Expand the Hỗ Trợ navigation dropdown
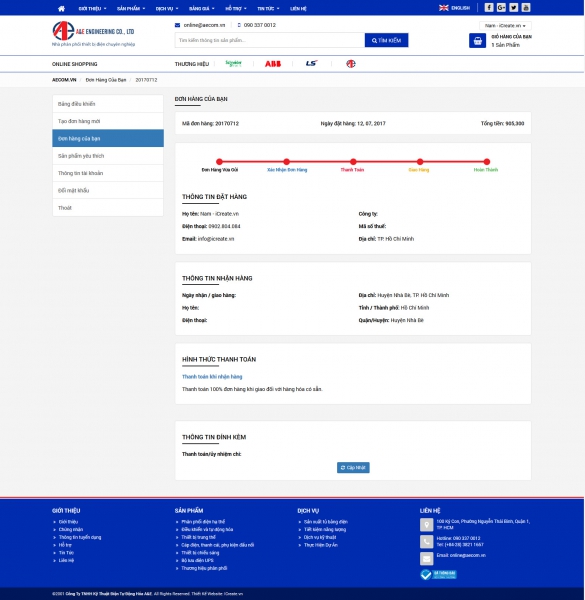Image resolution: width=585 pixels, height=600 pixels. [236, 8]
